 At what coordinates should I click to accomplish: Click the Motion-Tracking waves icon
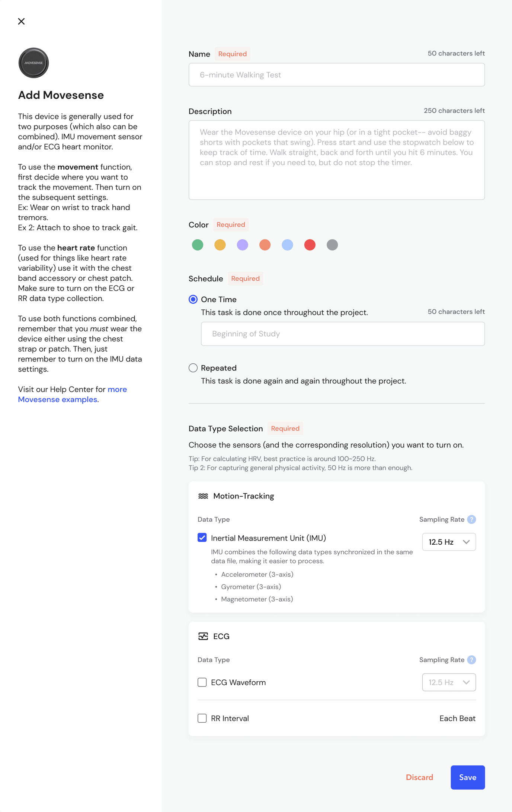[x=204, y=496]
